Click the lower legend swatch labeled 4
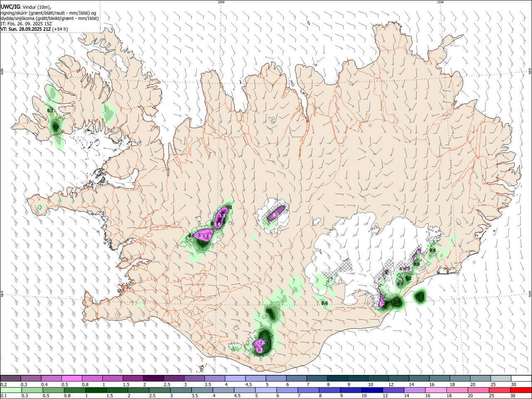Screen dimensions: 532x399 click(x=223, y=390)
